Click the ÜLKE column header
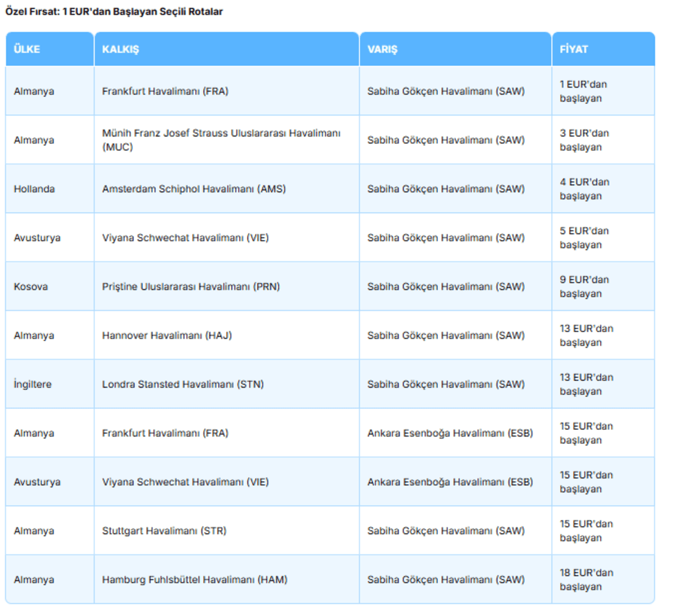The image size is (677, 616). (50, 49)
